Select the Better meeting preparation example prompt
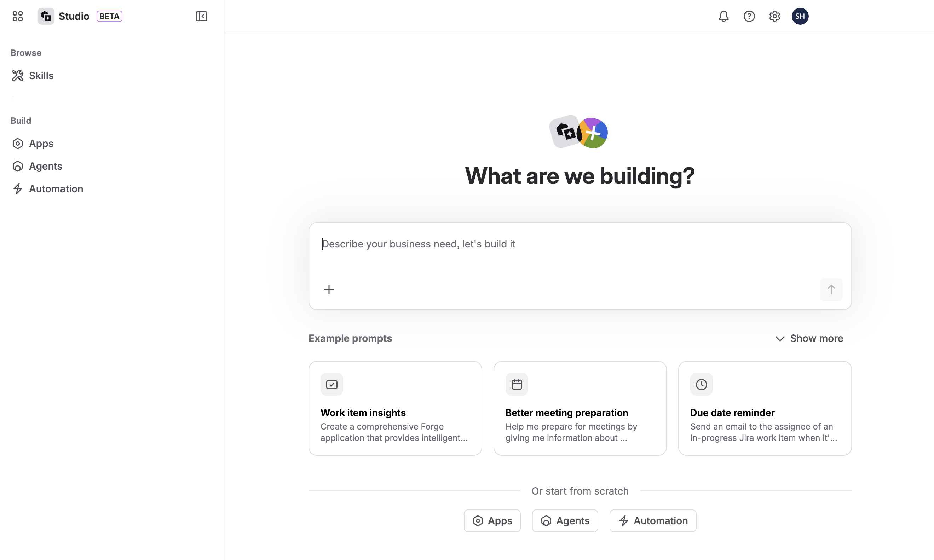The height and width of the screenshot is (560, 934). 580,408
